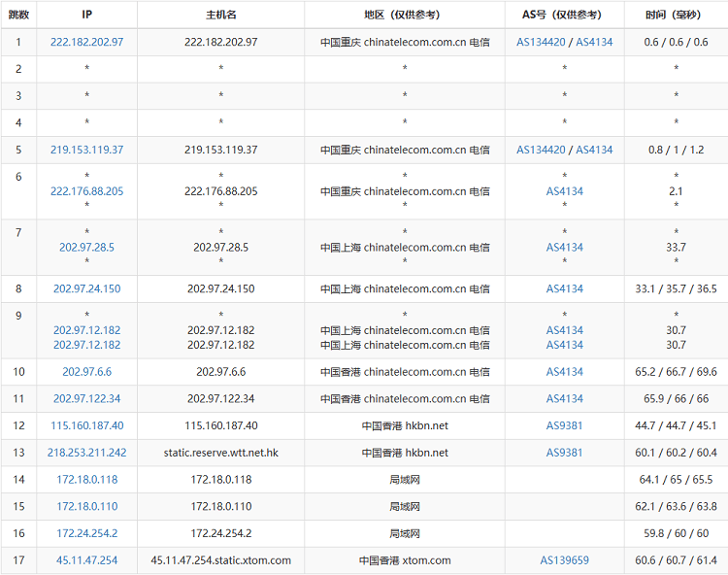Image resolution: width=728 pixels, height=575 pixels.
Task: Click the 主机名 column header
Action: (221, 15)
